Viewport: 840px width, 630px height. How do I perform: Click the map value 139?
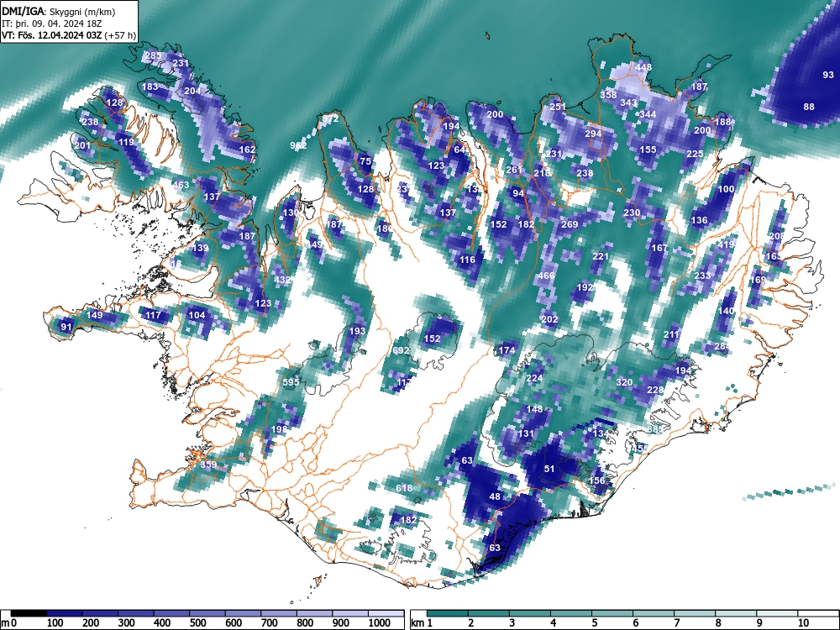click(x=200, y=248)
